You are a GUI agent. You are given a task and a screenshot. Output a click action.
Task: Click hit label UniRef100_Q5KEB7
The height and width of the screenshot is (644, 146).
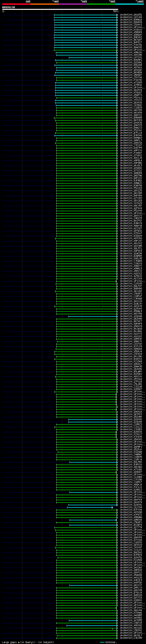point(131,75)
